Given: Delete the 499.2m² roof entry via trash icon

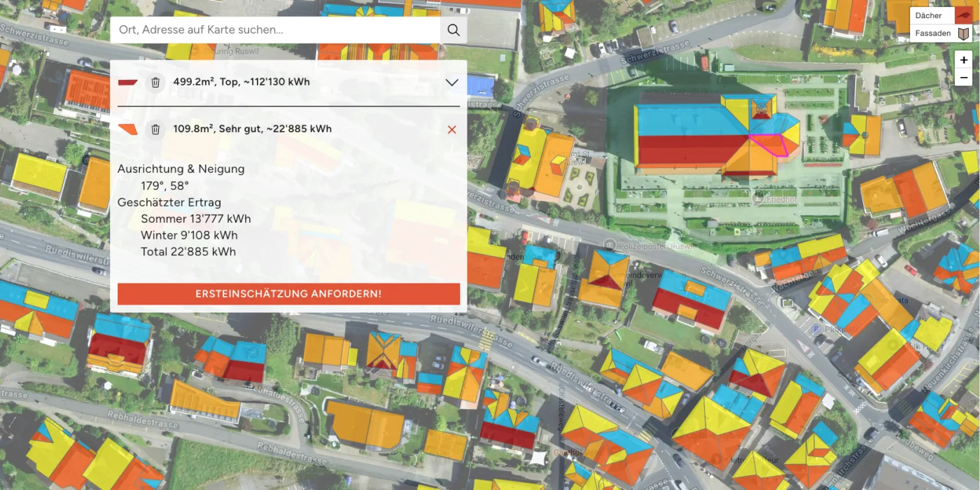Looking at the screenshot, I should pos(155,83).
